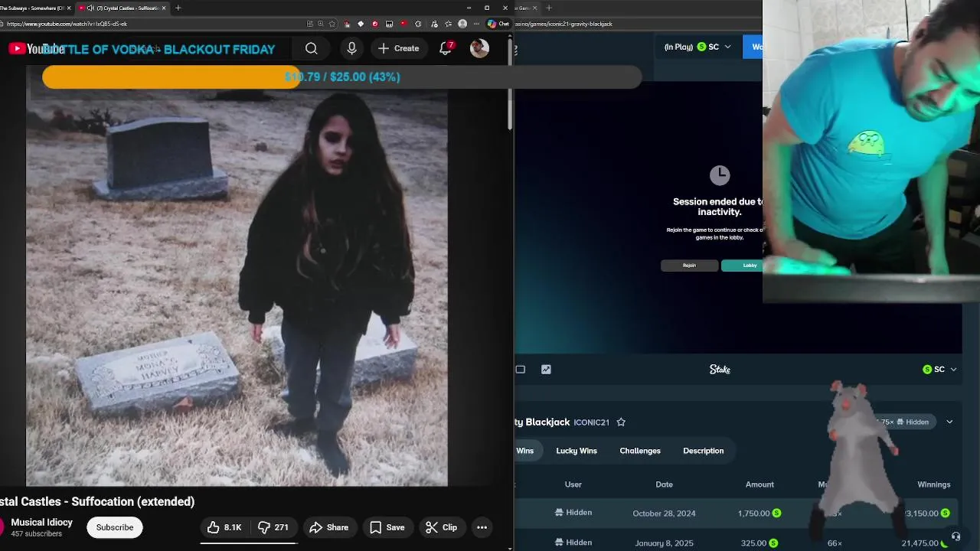The width and height of the screenshot is (980, 551).
Task: Select the Wins tab
Action: (525, 451)
